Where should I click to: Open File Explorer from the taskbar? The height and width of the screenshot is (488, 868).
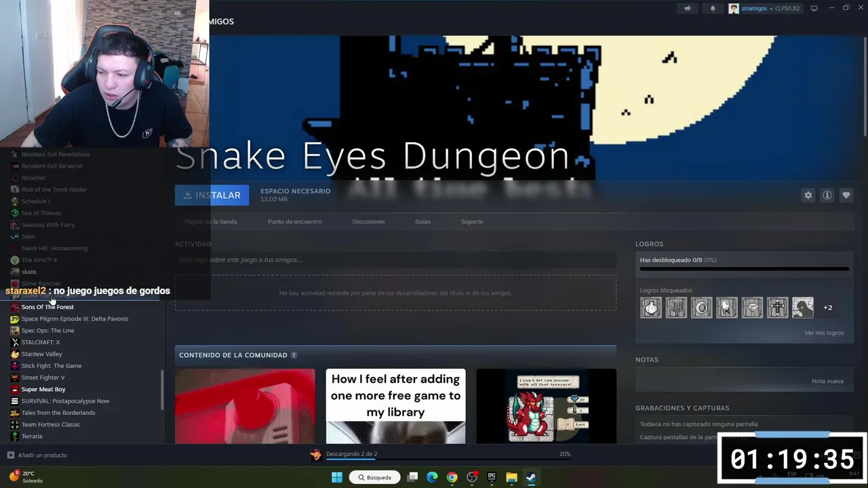[512, 477]
